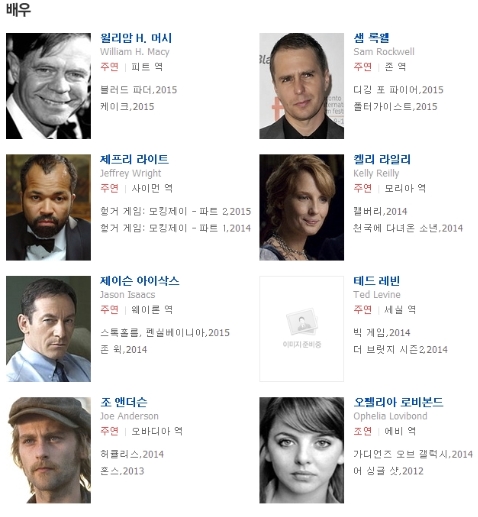Open Jason Isaacs' profile photo

(48, 329)
